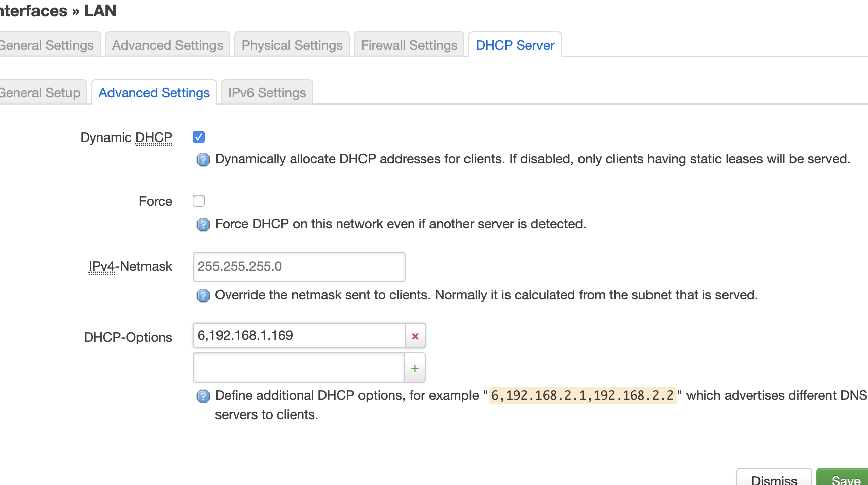Click the 'Override the netmask sent to clients' text

(486, 295)
